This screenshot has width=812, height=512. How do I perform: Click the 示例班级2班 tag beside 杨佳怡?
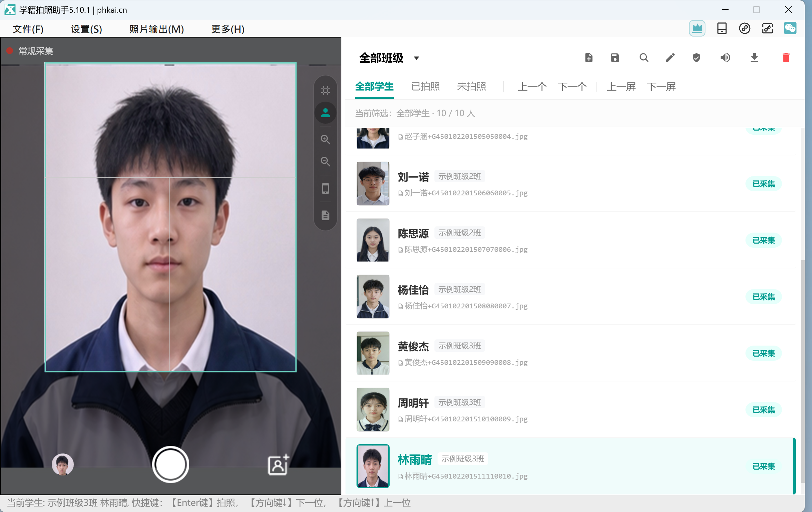pos(459,289)
